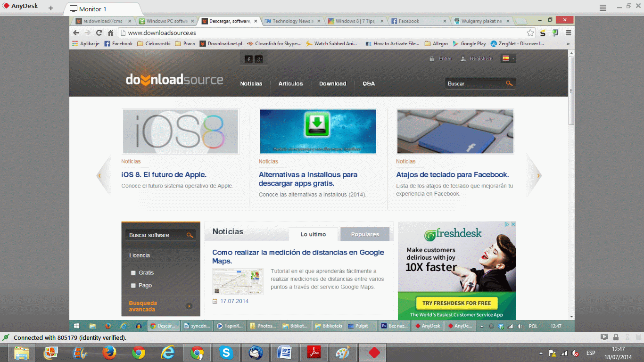Reload the downloadsource page

tap(99, 33)
